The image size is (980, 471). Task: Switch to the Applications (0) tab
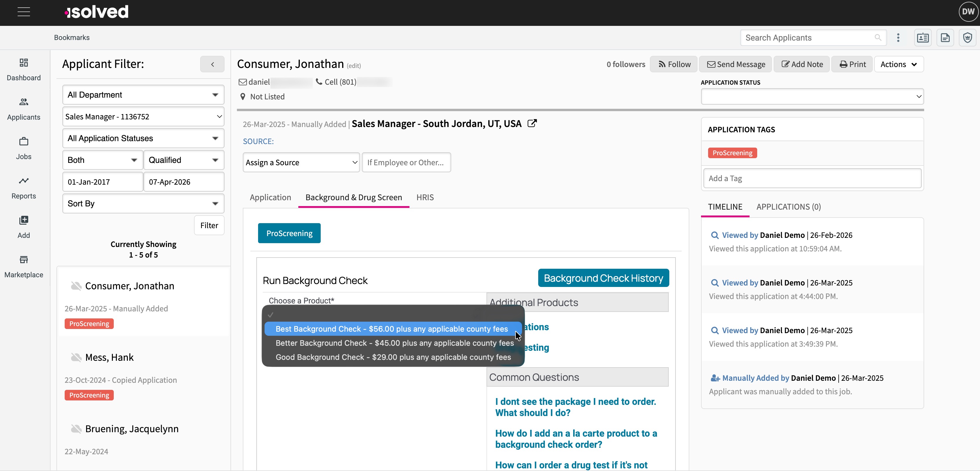tap(788, 207)
